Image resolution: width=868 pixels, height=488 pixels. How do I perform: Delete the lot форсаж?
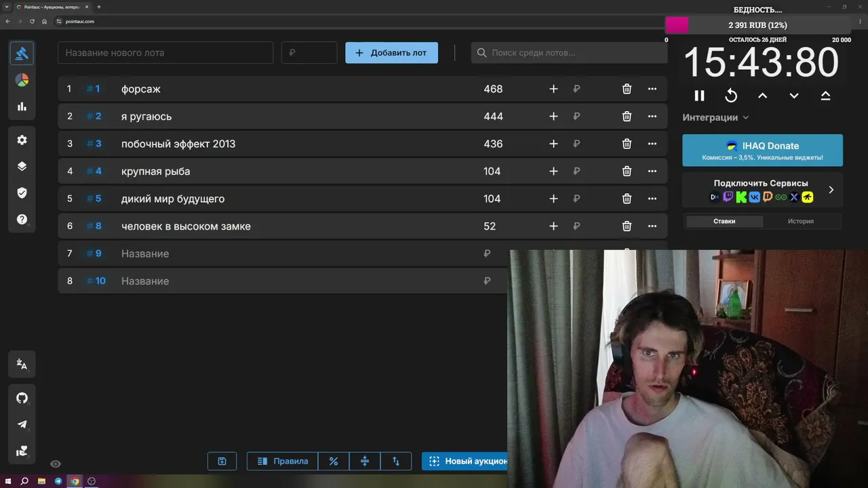click(x=627, y=89)
